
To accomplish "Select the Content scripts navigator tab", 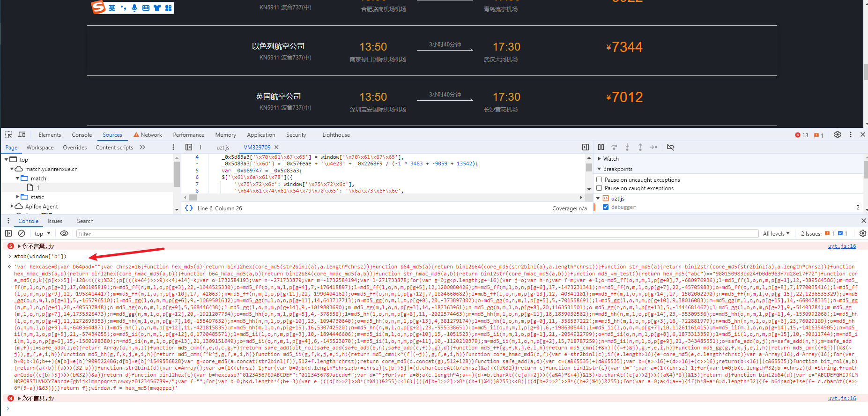I will pos(114,148).
